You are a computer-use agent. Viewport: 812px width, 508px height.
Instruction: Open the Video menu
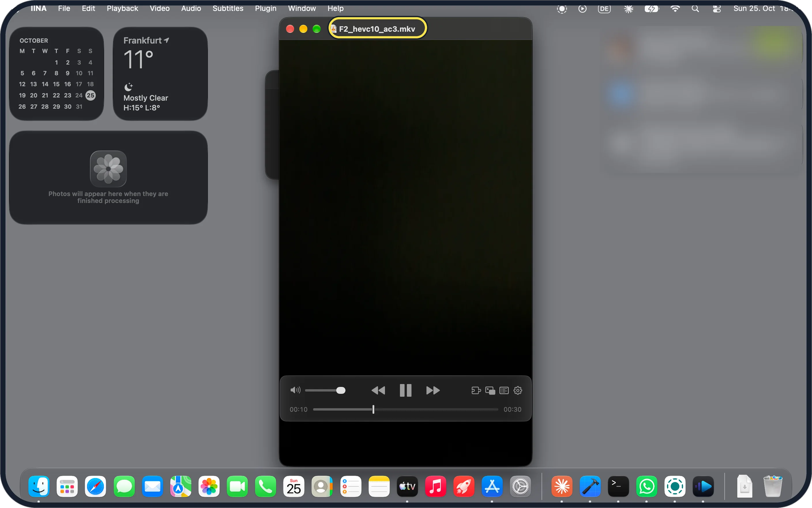pos(159,8)
